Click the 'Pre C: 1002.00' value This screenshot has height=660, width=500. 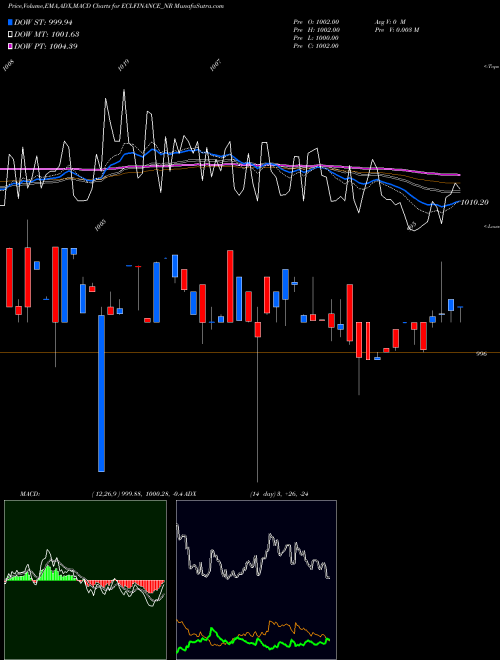[x=316, y=46]
